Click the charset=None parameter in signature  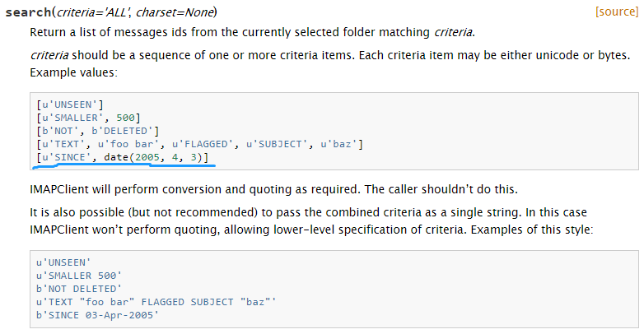click(x=175, y=12)
